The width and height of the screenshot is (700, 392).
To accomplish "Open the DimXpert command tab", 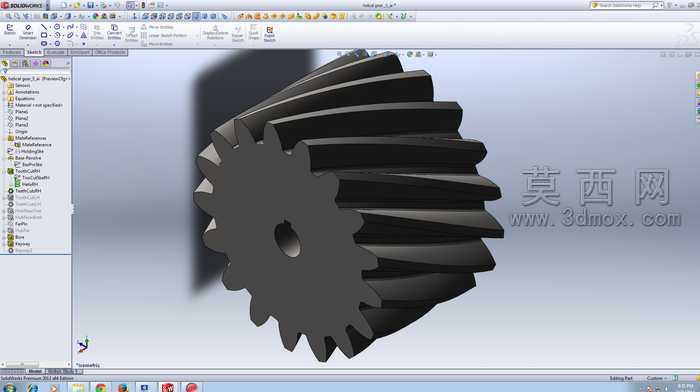I will pos(80,52).
